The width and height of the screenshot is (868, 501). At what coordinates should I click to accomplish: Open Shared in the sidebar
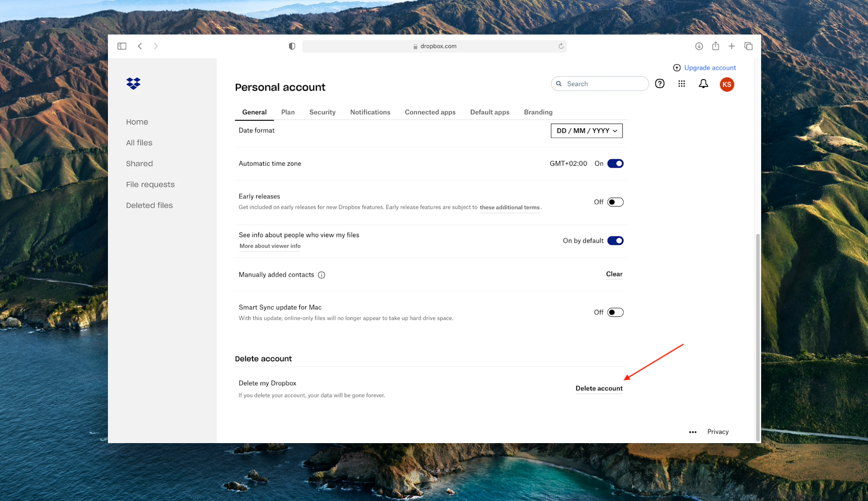point(139,164)
